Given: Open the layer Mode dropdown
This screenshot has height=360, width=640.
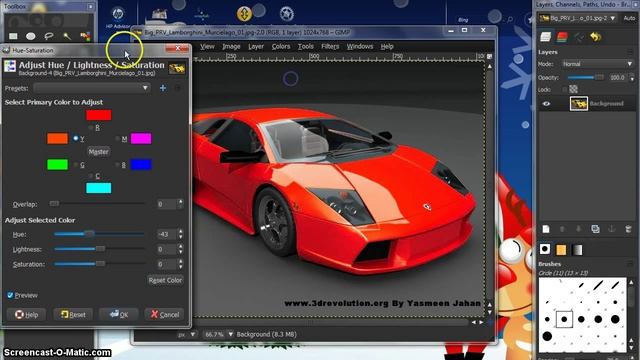Looking at the screenshot, I should click(x=598, y=64).
